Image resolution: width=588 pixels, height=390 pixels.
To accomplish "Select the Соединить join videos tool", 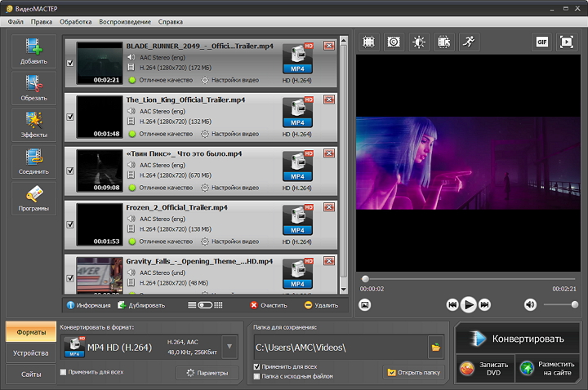I will [x=33, y=162].
